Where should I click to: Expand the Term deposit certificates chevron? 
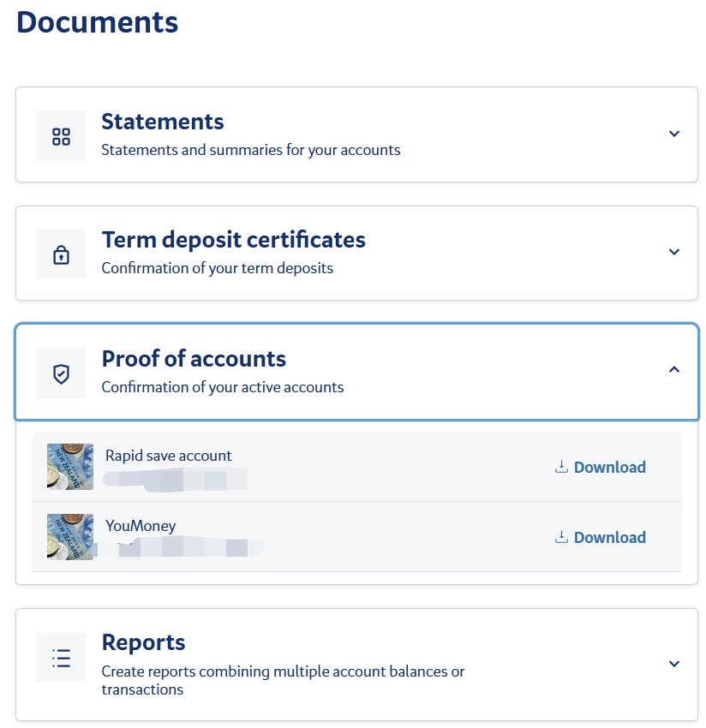pyautogui.click(x=674, y=252)
